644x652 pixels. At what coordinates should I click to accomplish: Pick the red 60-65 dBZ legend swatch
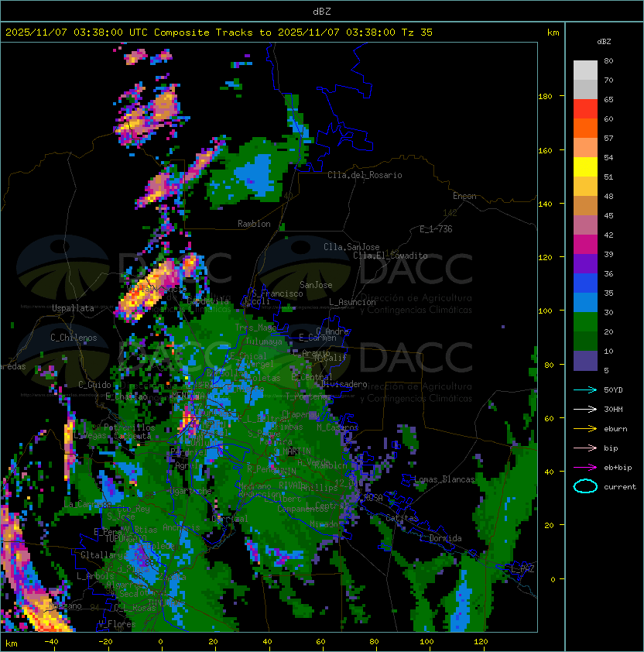point(585,109)
